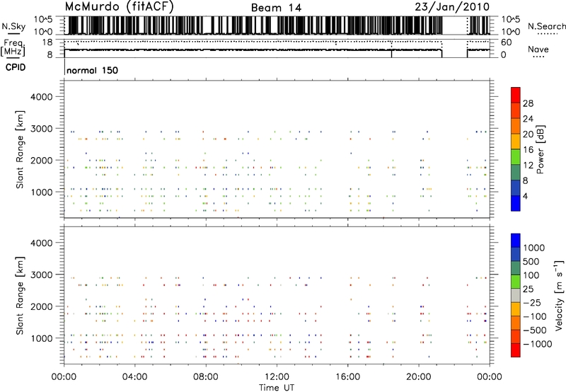Click the 'Beam 14' label
The image size is (566, 392).
click(276, 8)
